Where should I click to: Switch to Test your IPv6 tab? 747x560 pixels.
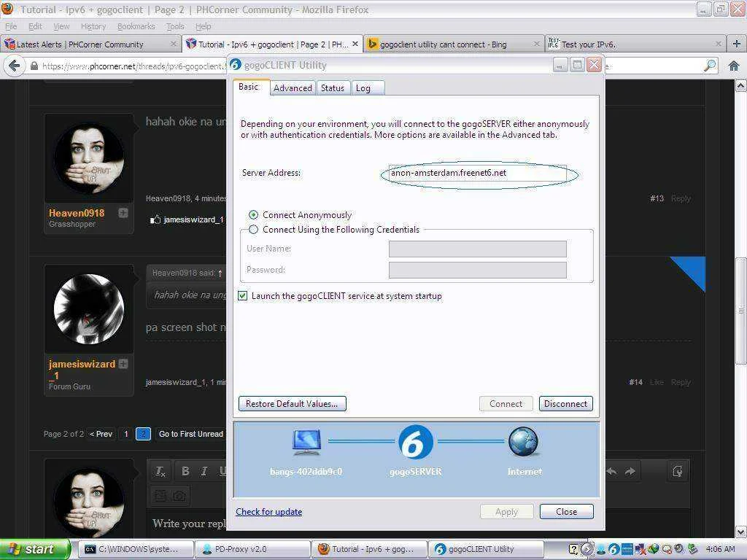coord(635,44)
